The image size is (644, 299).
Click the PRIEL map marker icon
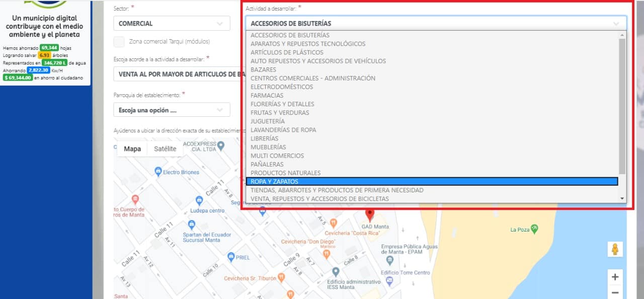click(x=230, y=257)
